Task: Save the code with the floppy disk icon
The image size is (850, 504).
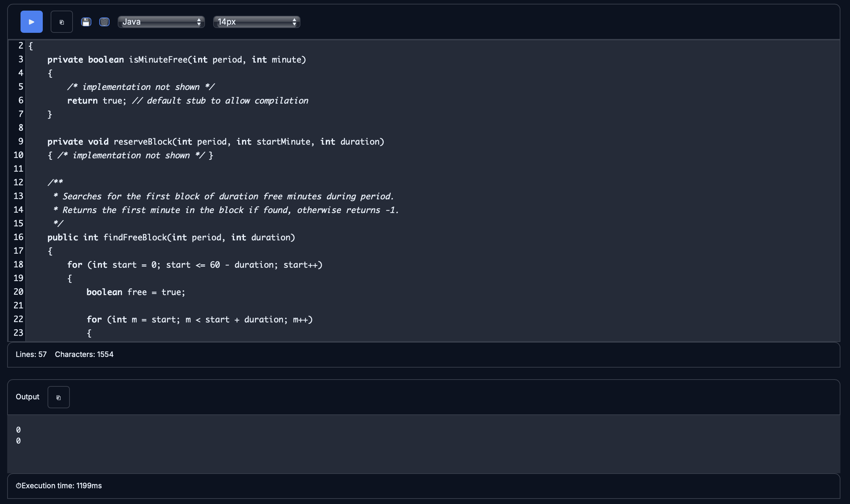Action: [86, 22]
